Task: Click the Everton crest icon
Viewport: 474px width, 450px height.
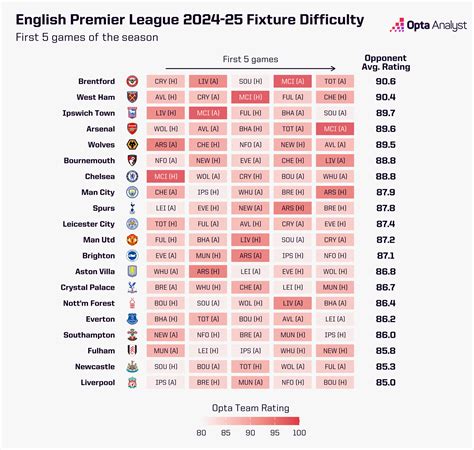Action: point(132,319)
